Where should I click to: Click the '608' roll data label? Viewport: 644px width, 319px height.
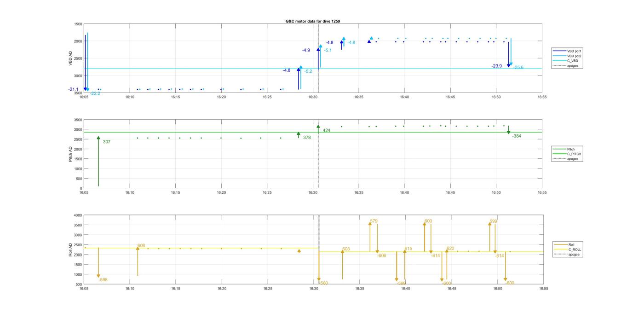pyautogui.click(x=141, y=245)
